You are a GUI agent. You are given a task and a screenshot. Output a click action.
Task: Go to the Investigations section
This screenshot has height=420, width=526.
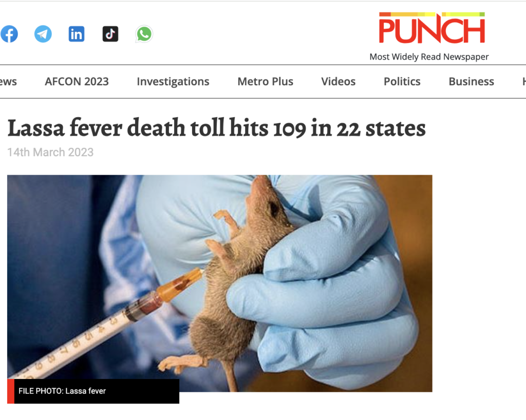point(173,82)
